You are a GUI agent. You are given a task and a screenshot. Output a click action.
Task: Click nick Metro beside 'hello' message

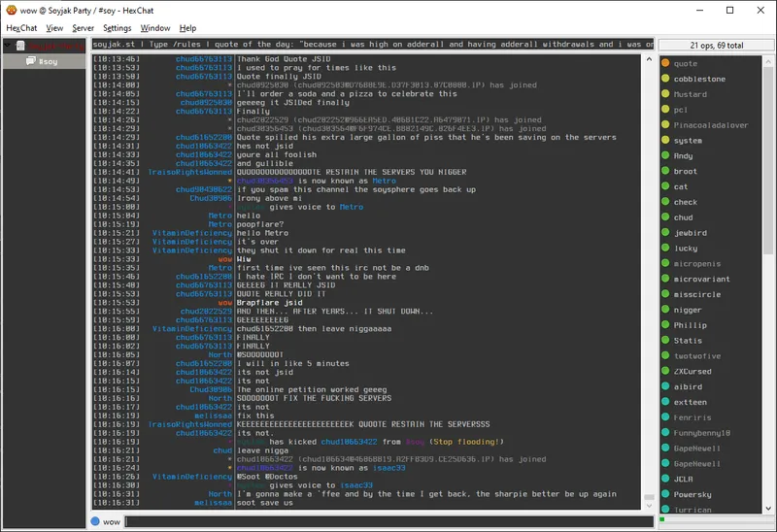(220, 216)
